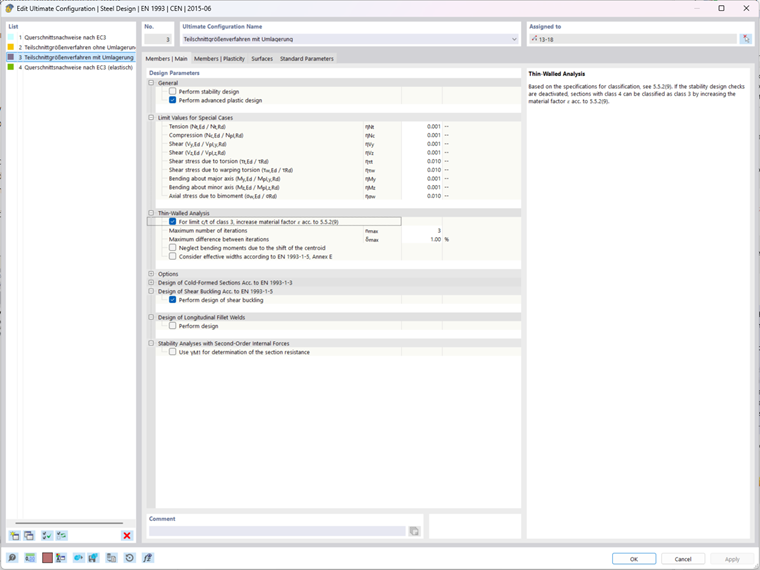The height and width of the screenshot is (570, 760).
Task: Click the reset to default circular arrow icon
Action: pos(129,558)
